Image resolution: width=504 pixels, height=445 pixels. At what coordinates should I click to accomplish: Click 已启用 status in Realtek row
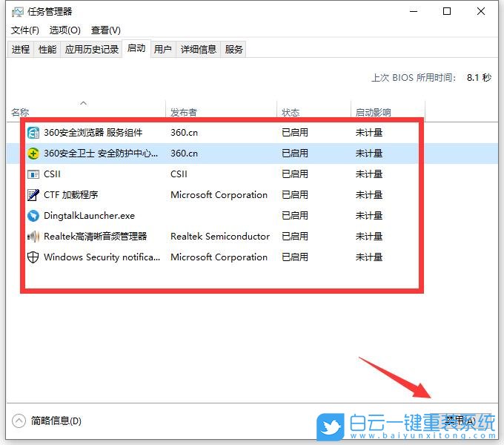295,237
